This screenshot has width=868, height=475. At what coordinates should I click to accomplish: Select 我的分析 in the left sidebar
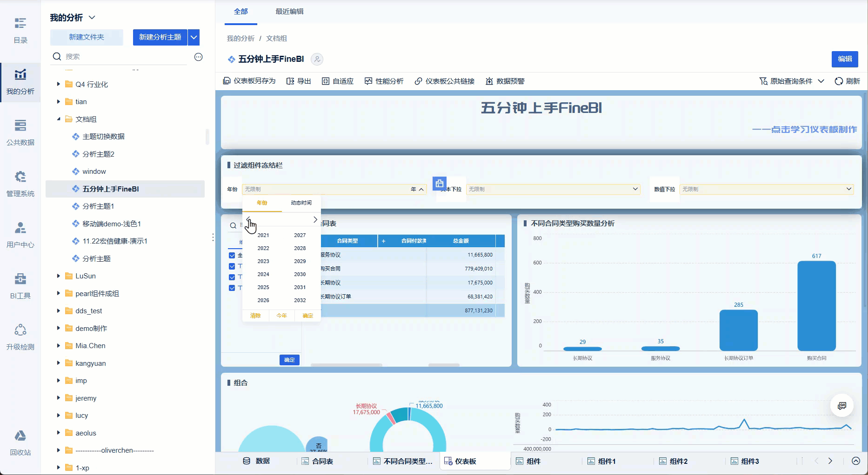pos(20,82)
